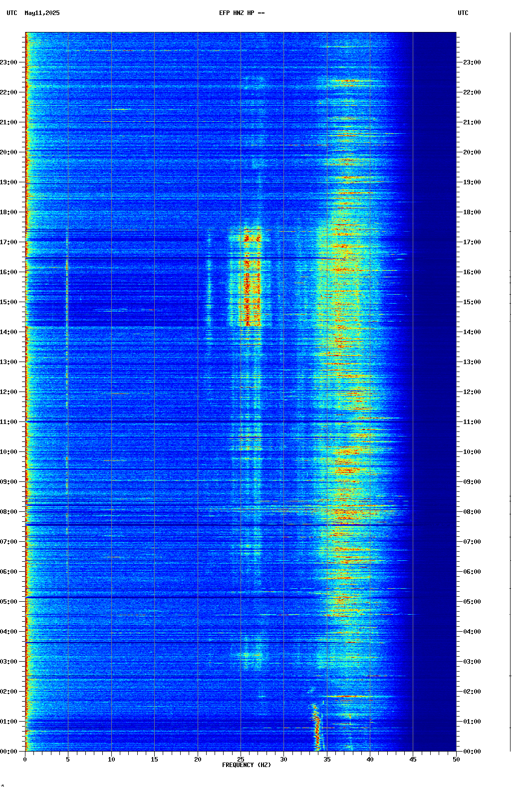This screenshot has width=532, height=791.
Task: Select 22:00 on the right time axis
Action: (472, 92)
